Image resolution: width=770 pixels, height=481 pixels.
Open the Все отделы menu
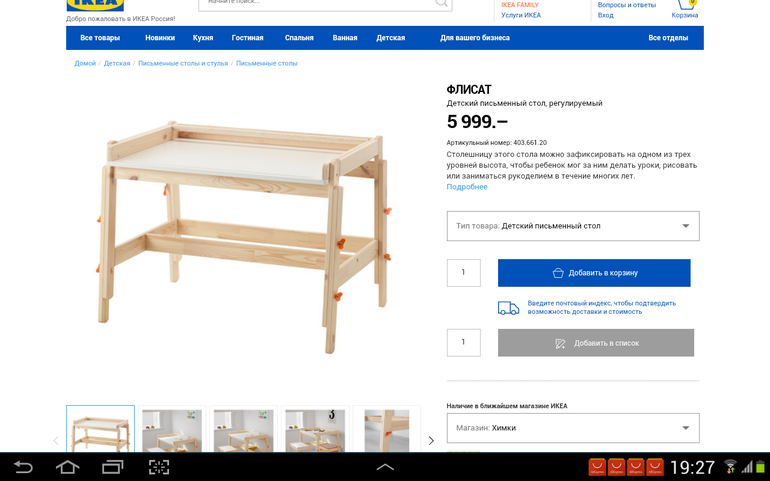click(668, 38)
